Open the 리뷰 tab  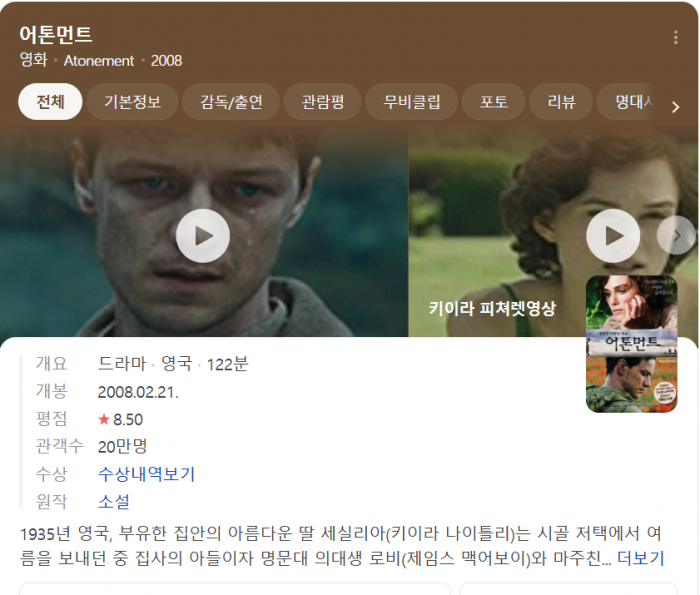[561, 102]
